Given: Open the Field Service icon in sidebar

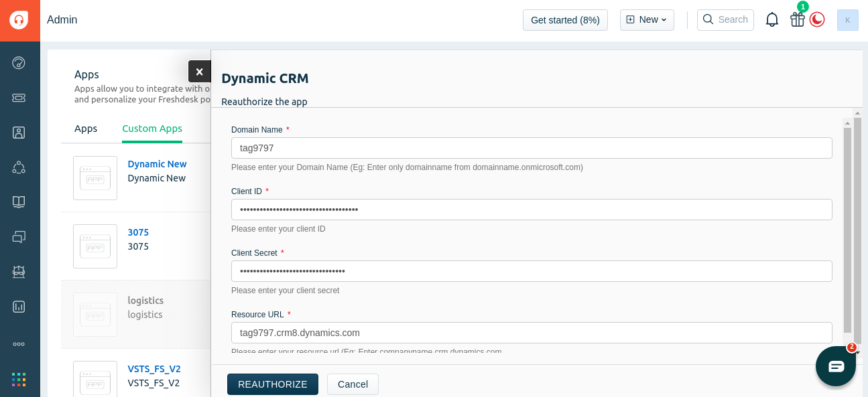Looking at the screenshot, I should (x=19, y=272).
